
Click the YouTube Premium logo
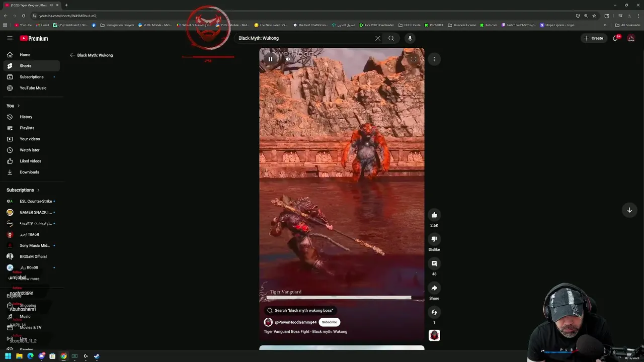click(34, 38)
